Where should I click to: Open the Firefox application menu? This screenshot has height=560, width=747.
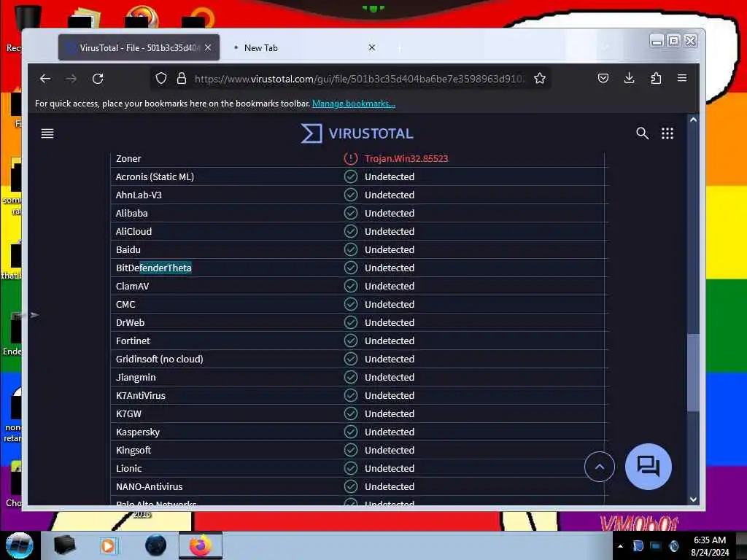682,78
